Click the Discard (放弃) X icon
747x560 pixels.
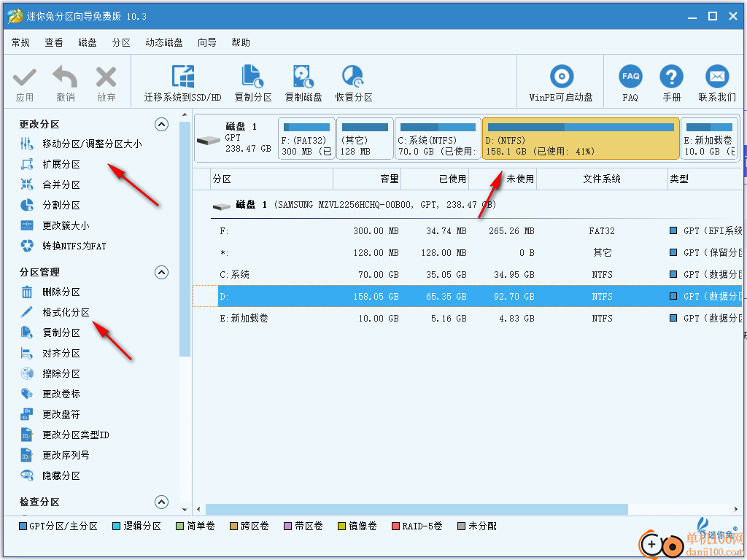point(106,77)
